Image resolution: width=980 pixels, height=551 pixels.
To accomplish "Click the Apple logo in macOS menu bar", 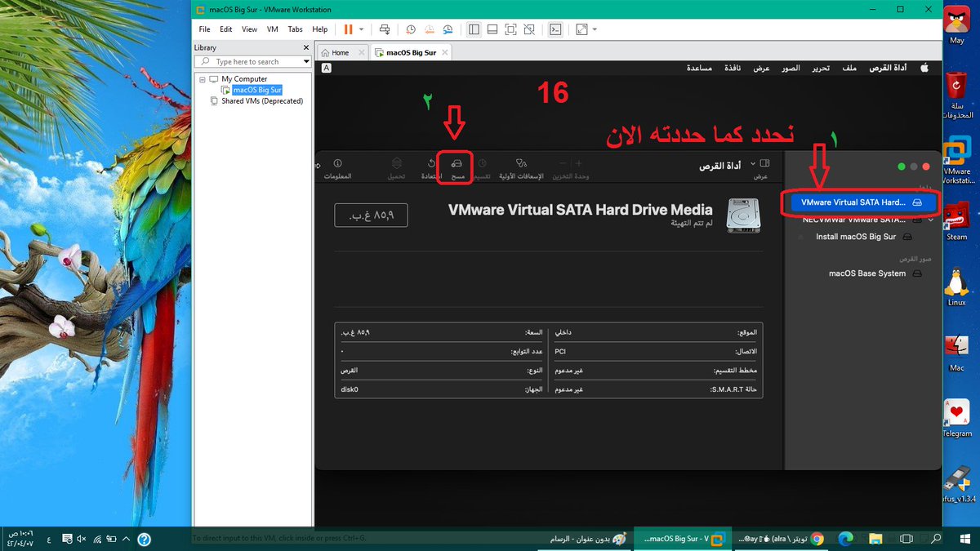I will tap(925, 69).
